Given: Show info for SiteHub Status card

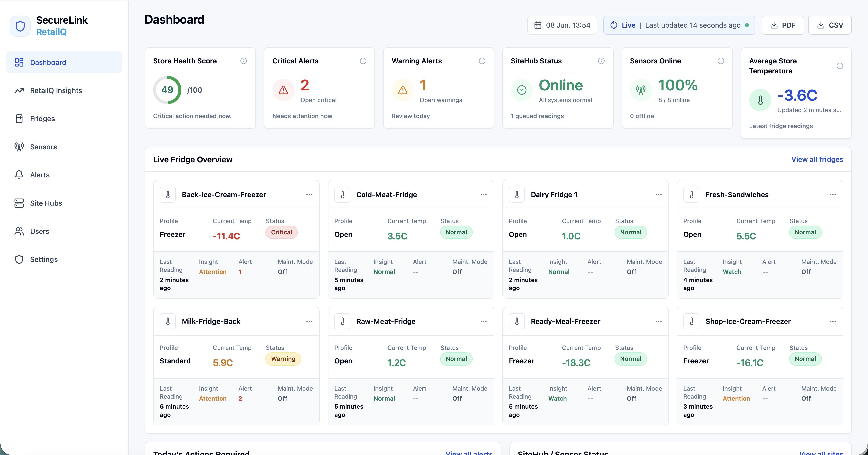Looking at the screenshot, I should (601, 61).
